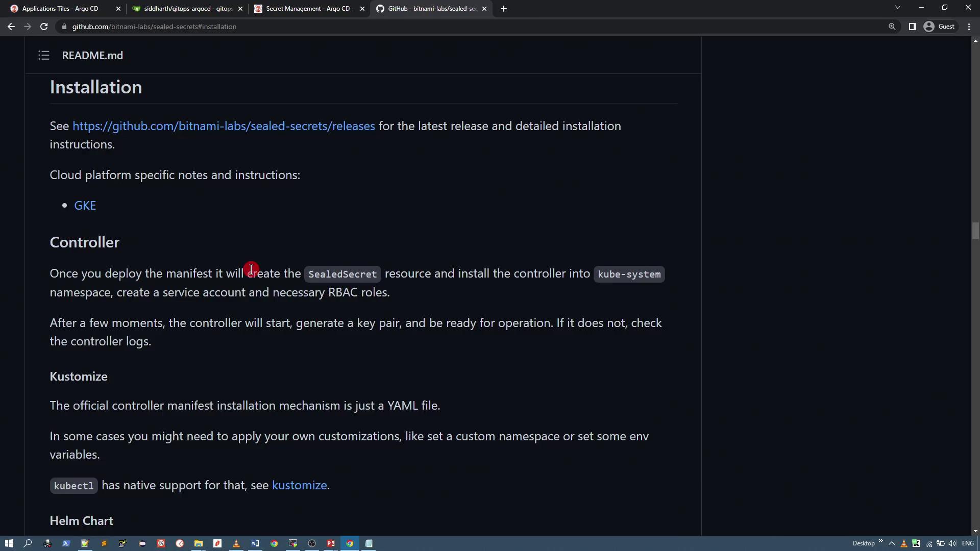Viewport: 980px width, 551px height.
Task: Go back to previous page
Action: pos(11,27)
